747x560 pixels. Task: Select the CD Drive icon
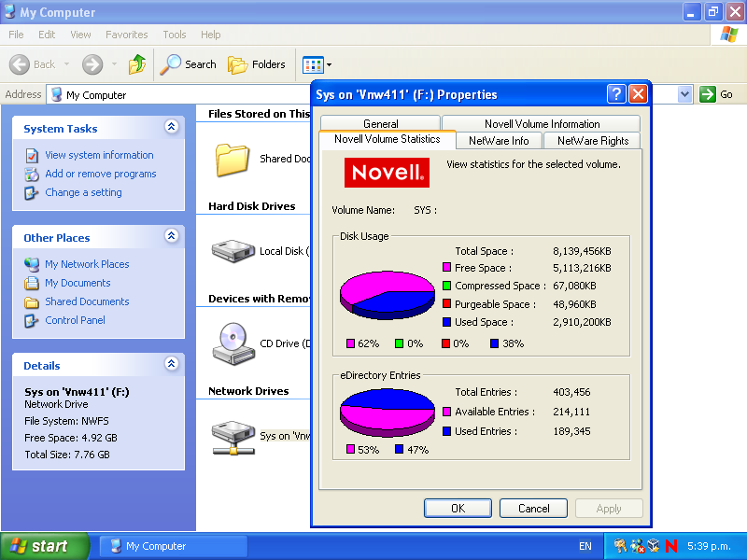tap(233, 343)
